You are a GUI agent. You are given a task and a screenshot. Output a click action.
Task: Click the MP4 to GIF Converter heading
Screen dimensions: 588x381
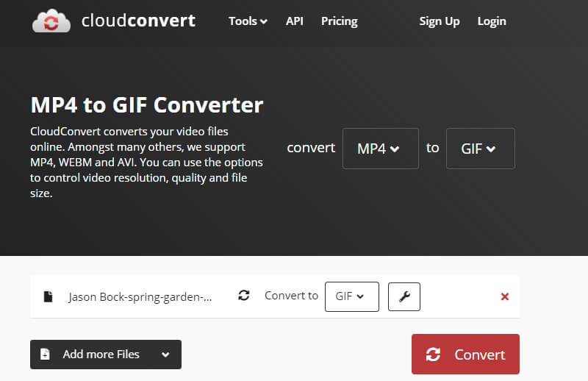coord(146,104)
